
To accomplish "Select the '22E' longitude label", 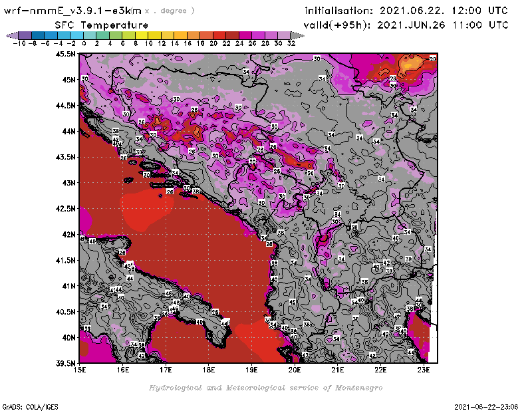I will 380,370.
